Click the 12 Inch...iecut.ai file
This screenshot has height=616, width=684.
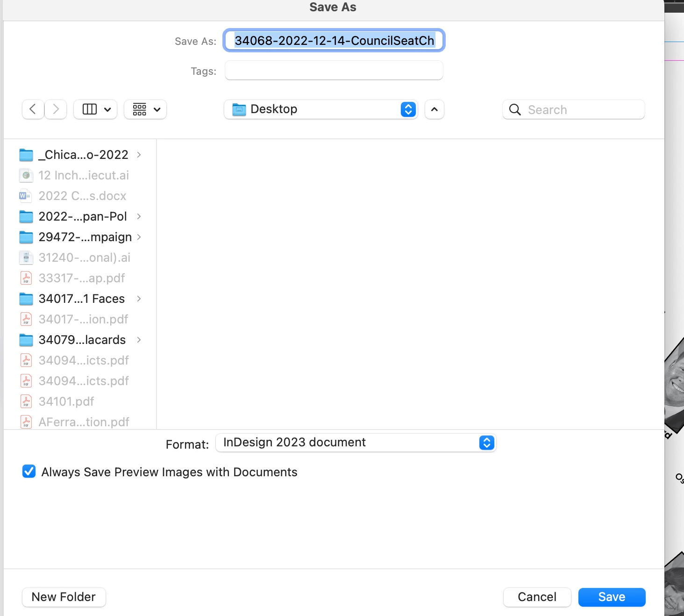[x=80, y=175]
